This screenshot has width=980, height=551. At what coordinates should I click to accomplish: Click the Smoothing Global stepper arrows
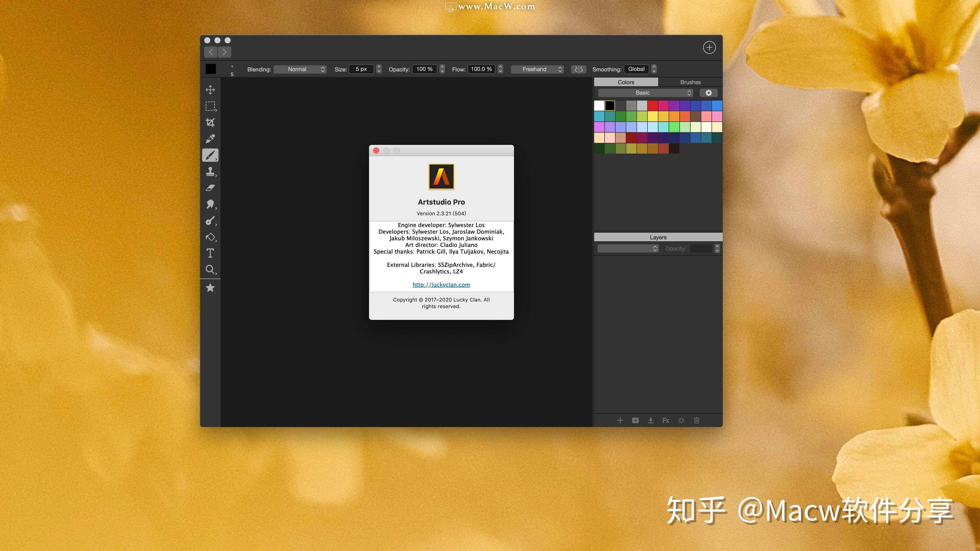pos(654,69)
